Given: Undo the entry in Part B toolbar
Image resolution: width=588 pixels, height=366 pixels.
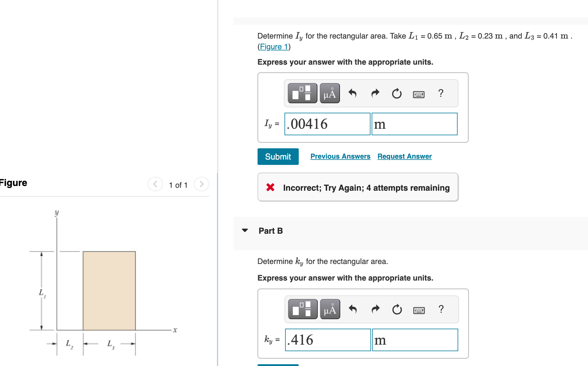Looking at the screenshot, I should 353,309.
